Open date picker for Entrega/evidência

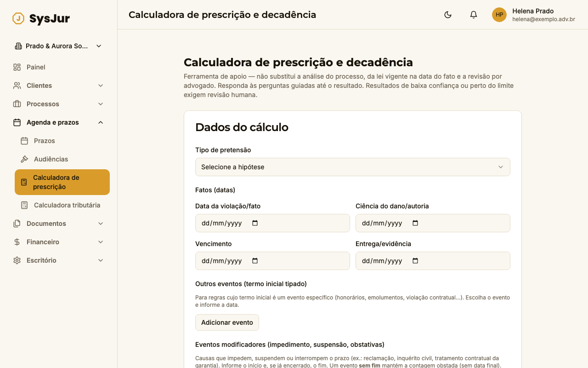[x=415, y=261]
